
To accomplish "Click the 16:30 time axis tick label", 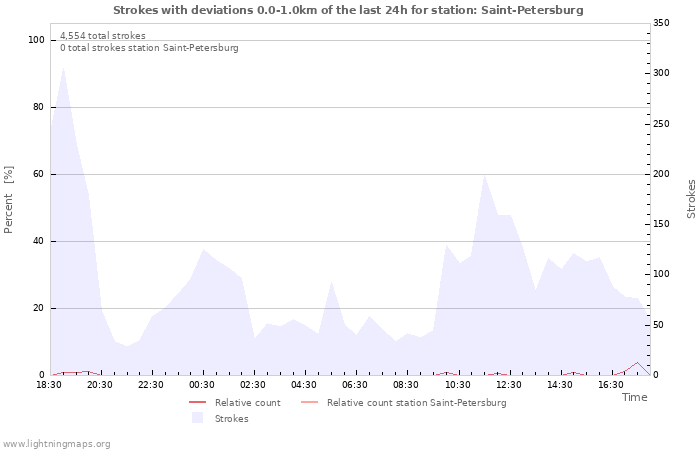I will tap(610, 384).
